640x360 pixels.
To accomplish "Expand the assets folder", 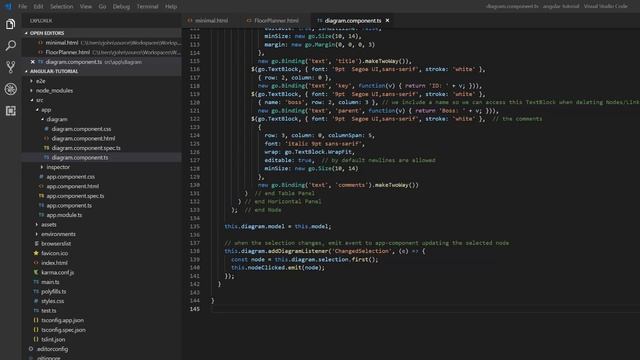I will click(49, 224).
